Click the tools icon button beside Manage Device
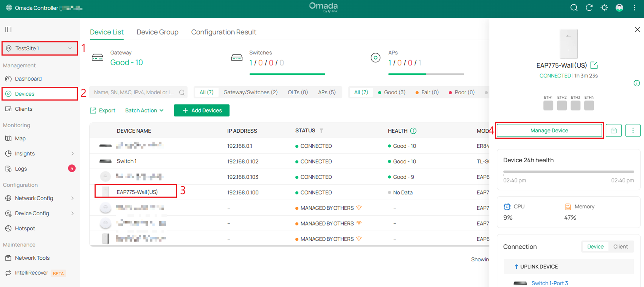This screenshot has width=644, height=287. click(614, 130)
